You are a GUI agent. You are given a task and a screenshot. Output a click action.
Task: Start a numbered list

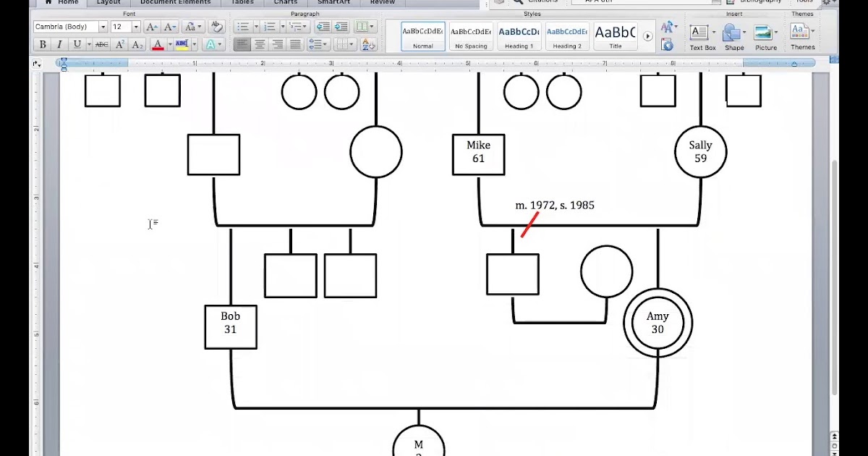click(269, 27)
